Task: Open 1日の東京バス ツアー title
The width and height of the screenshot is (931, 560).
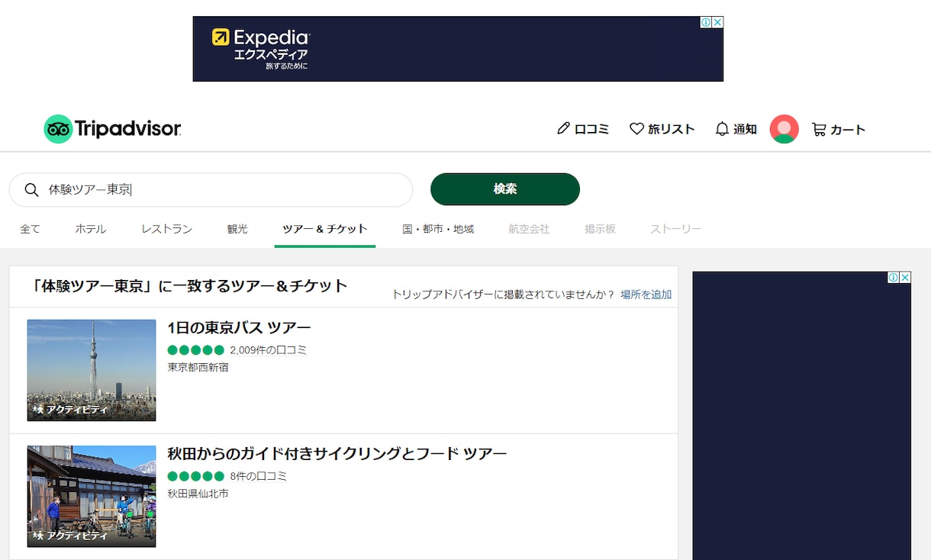Action: point(239,328)
